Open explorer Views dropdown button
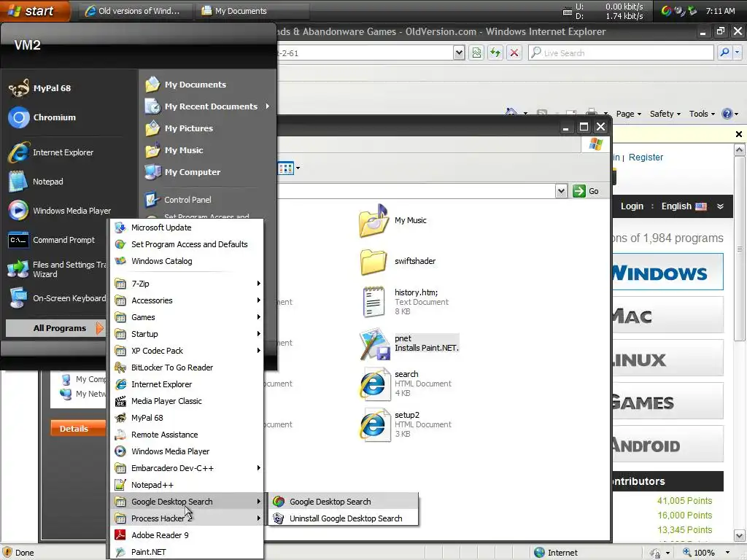747x560 pixels. (289, 168)
